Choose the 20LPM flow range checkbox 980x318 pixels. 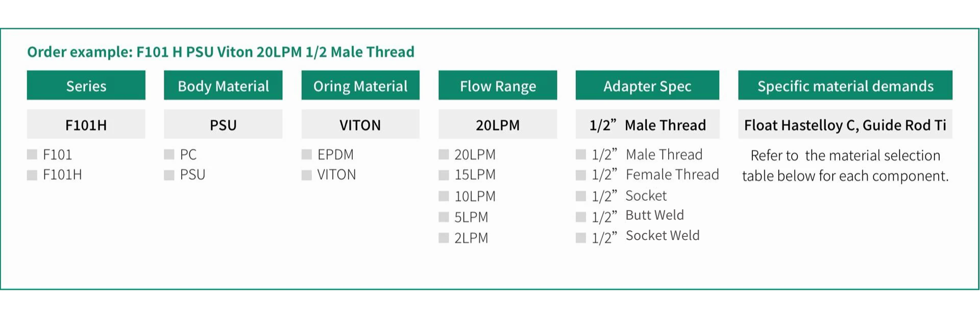tap(444, 154)
